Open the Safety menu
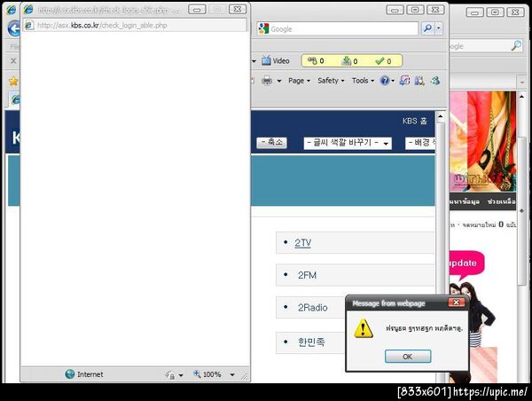Image resolution: width=532 pixels, height=401 pixels. 331,81
